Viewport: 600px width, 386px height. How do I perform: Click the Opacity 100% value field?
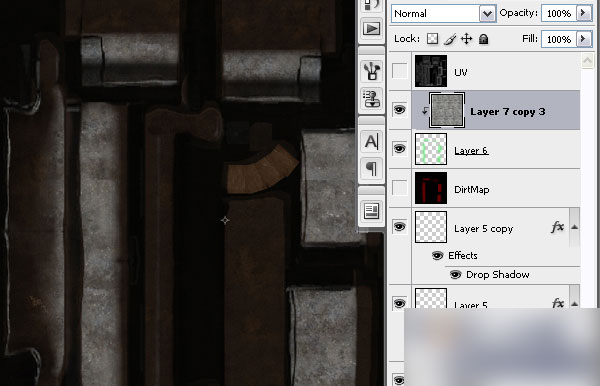coord(559,13)
